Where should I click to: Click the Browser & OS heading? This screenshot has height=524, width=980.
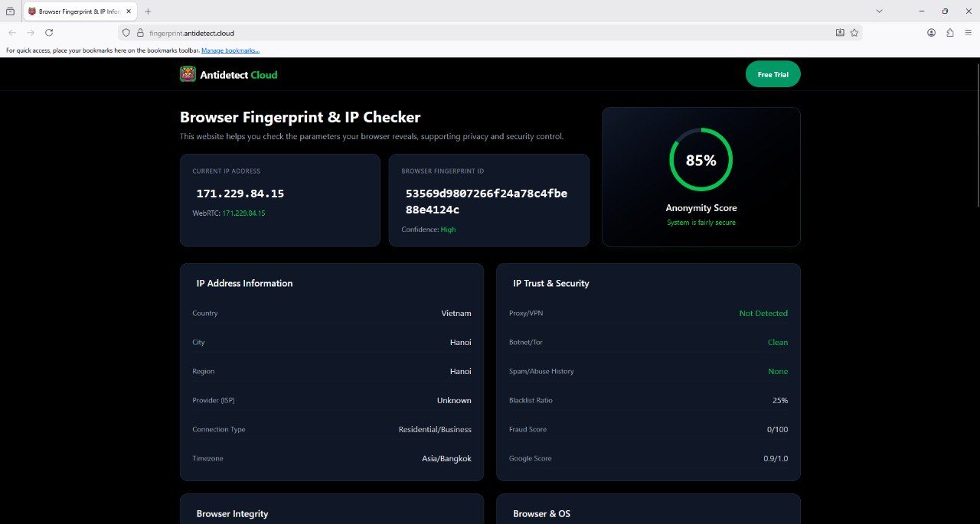point(542,514)
